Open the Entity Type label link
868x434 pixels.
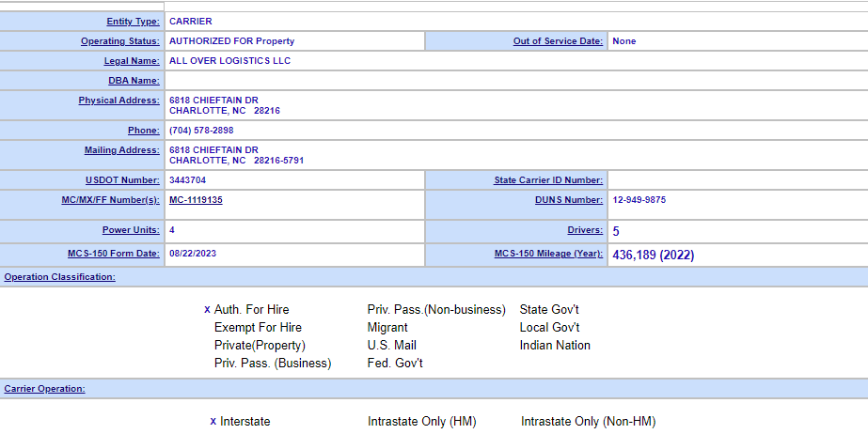pyautogui.click(x=133, y=22)
